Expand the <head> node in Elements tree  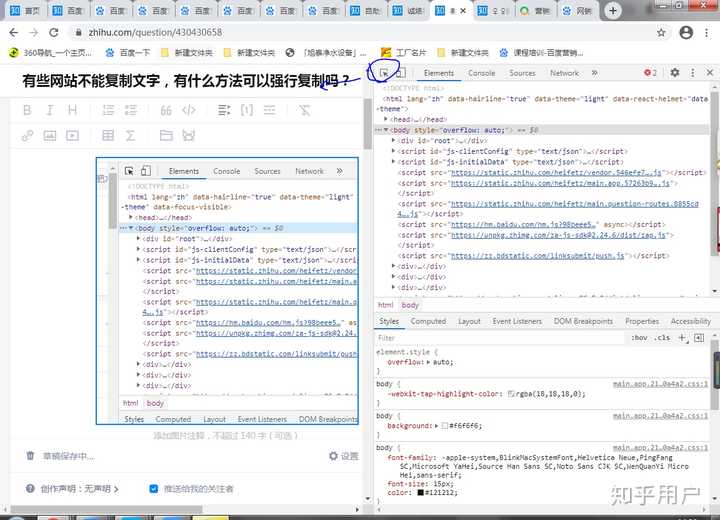pyautogui.click(x=386, y=119)
